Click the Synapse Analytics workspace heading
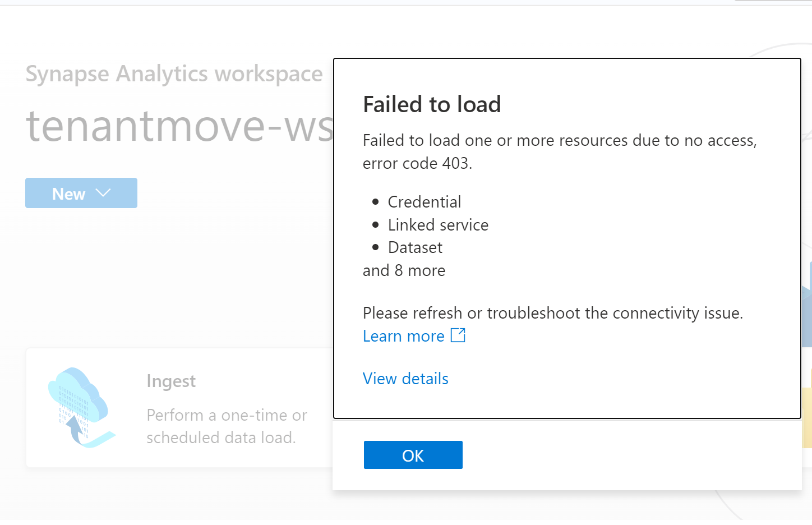Viewport: 812px width, 525px height. click(x=174, y=73)
